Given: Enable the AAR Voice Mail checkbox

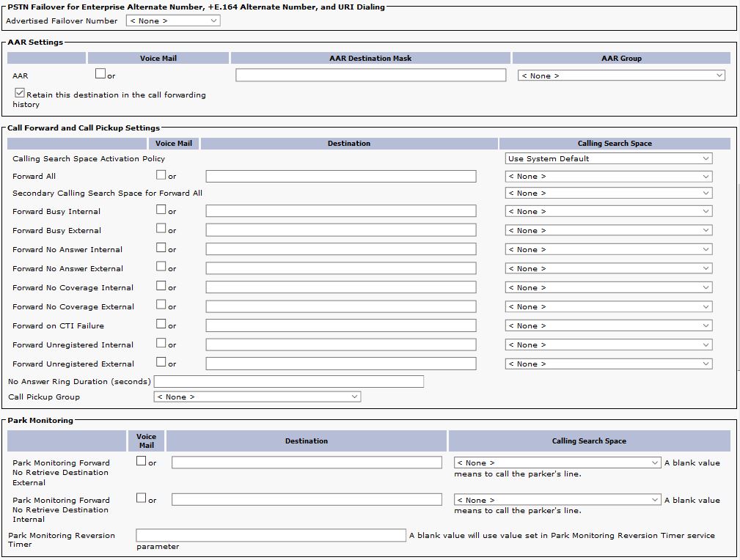Looking at the screenshot, I should pos(100,74).
